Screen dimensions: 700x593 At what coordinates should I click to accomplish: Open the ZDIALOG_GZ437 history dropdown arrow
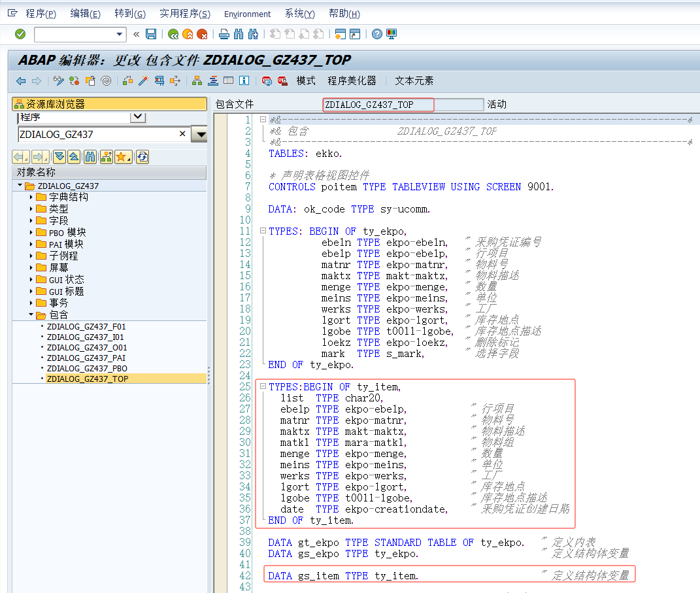pyautogui.click(x=199, y=135)
